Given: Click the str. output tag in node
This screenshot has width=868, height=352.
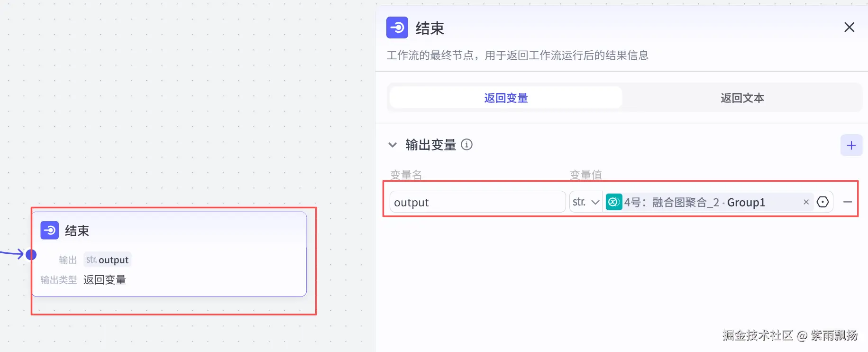Looking at the screenshot, I should 108,259.
